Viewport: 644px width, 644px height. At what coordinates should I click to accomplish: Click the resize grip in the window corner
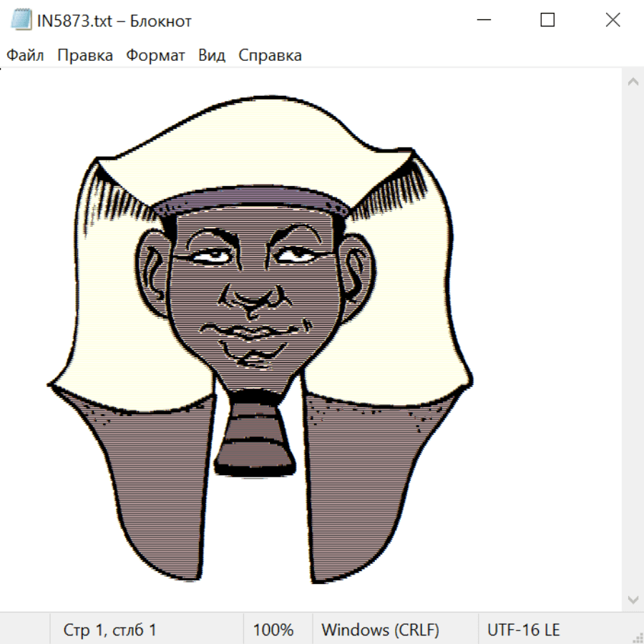[x=638, y=638]
